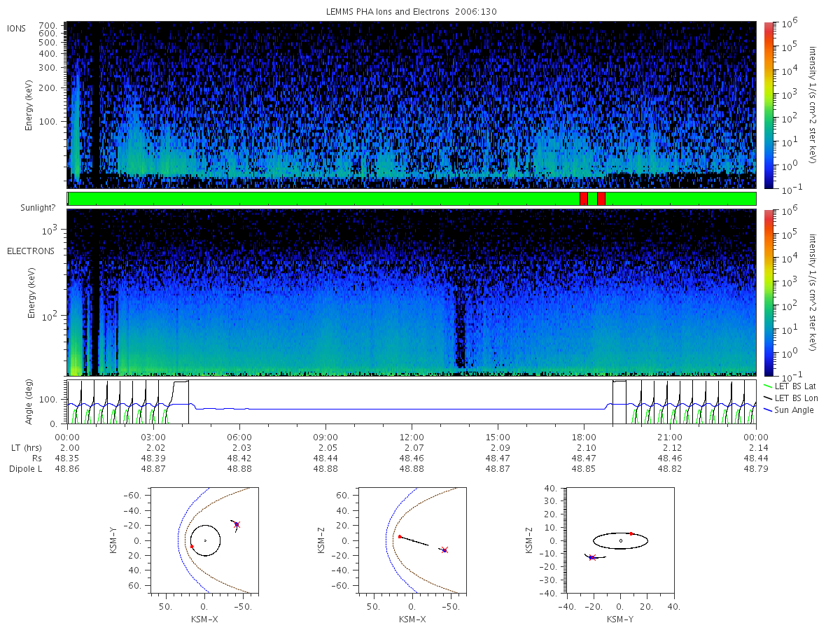Screen dimensions: 840x630
Task: Click the red X spacecraft marker in KSM-X/KSM-Y plot
Action: click(237, 524)
